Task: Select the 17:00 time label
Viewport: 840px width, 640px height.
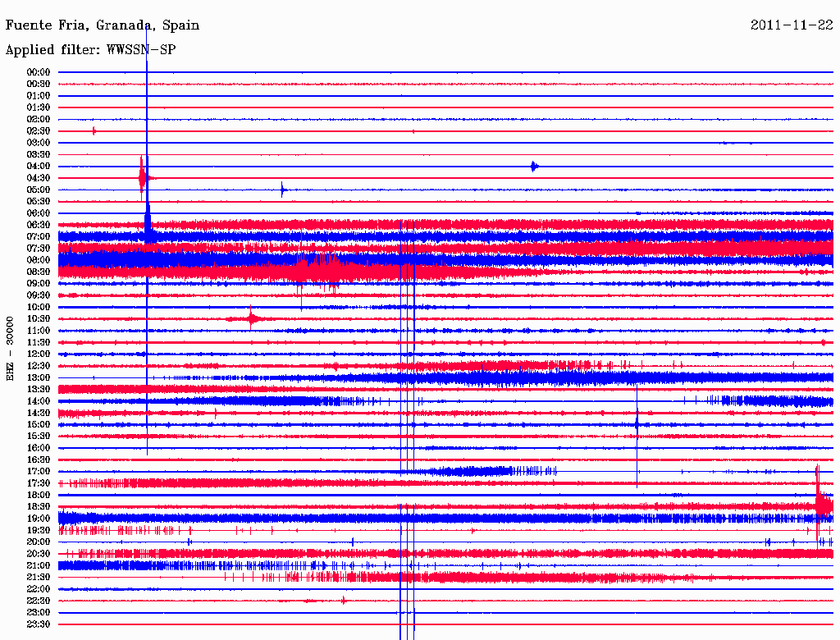Action: click(x=39, y=471)
